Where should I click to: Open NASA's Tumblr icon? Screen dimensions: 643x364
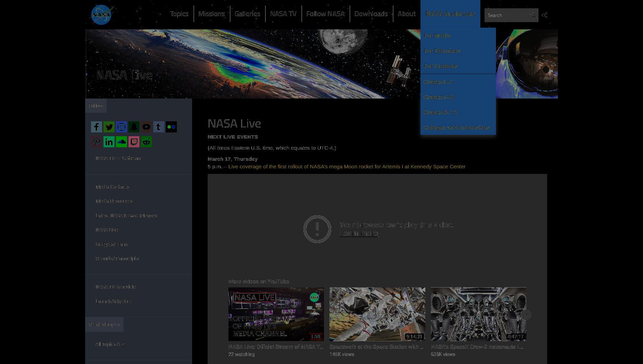click(159, 127)
